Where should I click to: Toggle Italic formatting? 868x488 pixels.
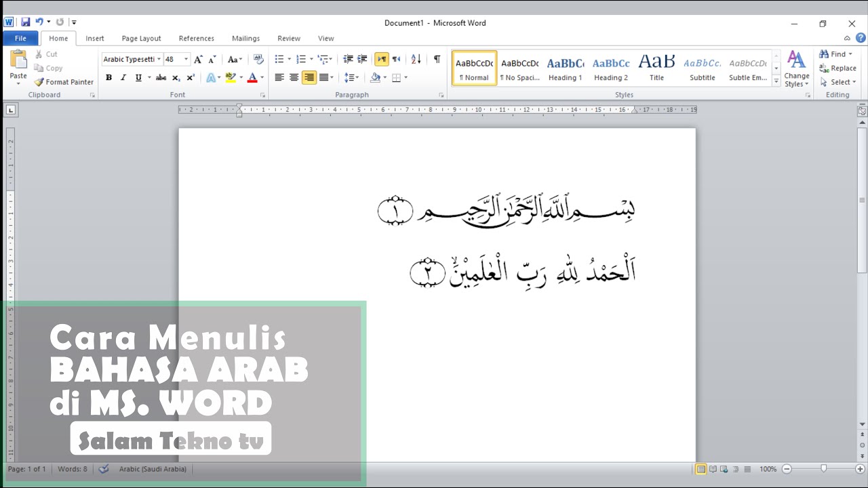[x=123, y=78]
